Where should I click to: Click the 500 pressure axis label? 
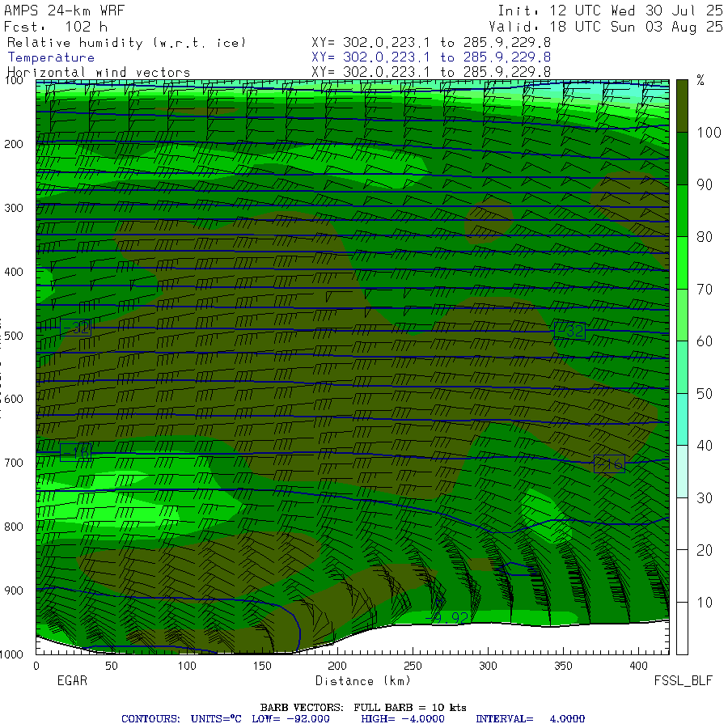[14, 335]
